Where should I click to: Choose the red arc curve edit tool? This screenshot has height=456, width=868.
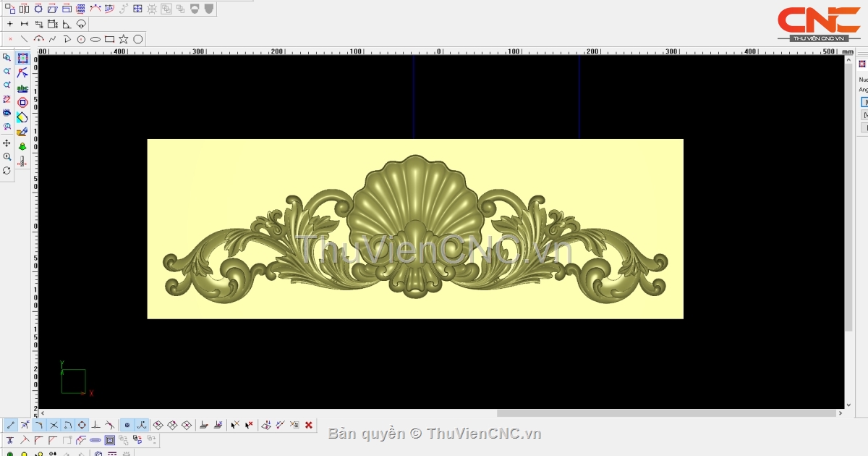(x=95, y=9)
